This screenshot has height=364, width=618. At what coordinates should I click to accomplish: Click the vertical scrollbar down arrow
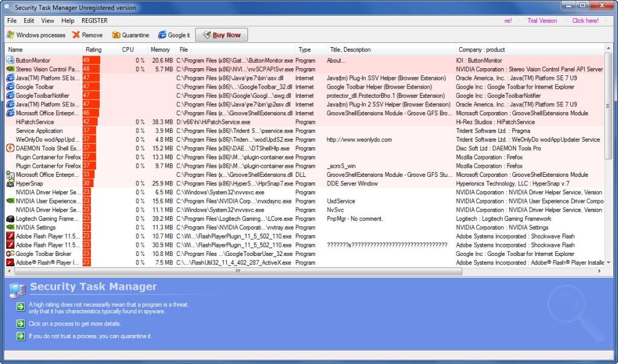[608, 263]
